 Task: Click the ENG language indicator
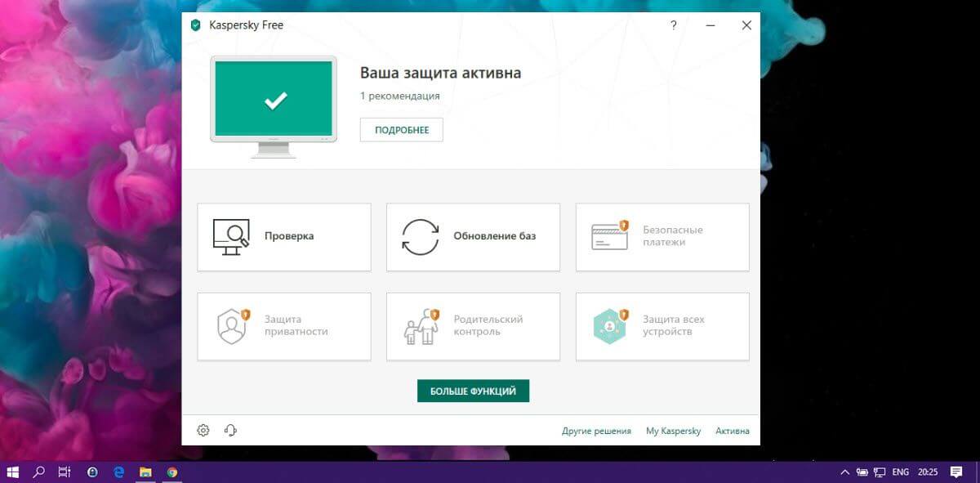point(901,472)
